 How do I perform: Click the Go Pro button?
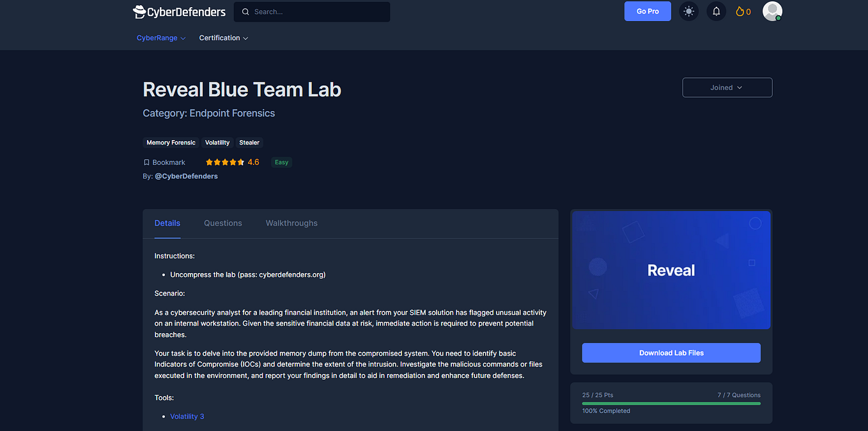click(647, 12)
